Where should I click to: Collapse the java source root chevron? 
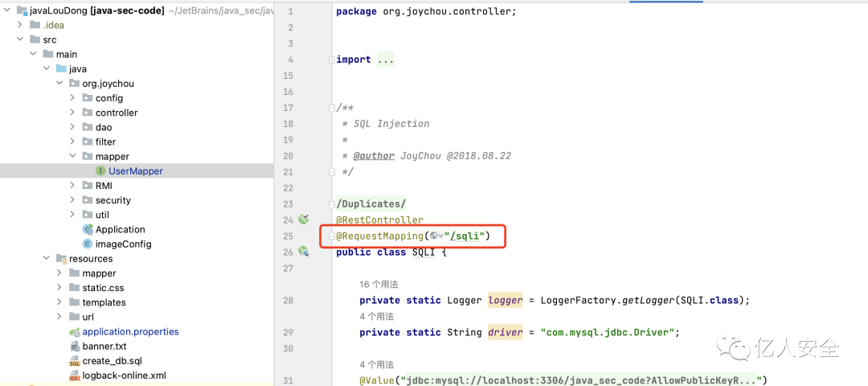tap(47, 68)
